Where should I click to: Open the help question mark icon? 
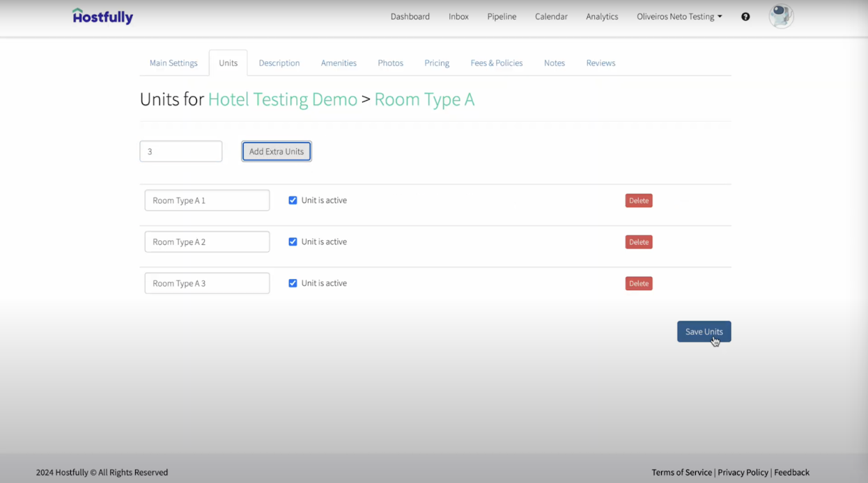[x=745, y=17]
